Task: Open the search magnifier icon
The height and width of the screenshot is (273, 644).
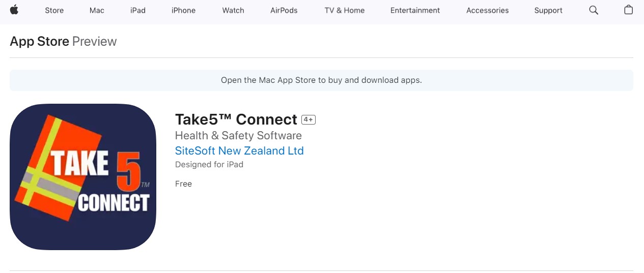Action: pos(594,10)
